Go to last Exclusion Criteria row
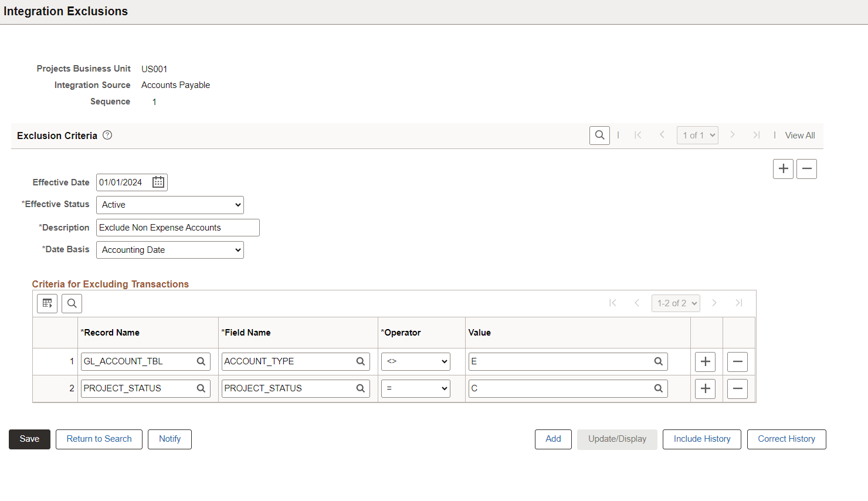This screenshot has width=868, height=501. [x=757, y=136]
